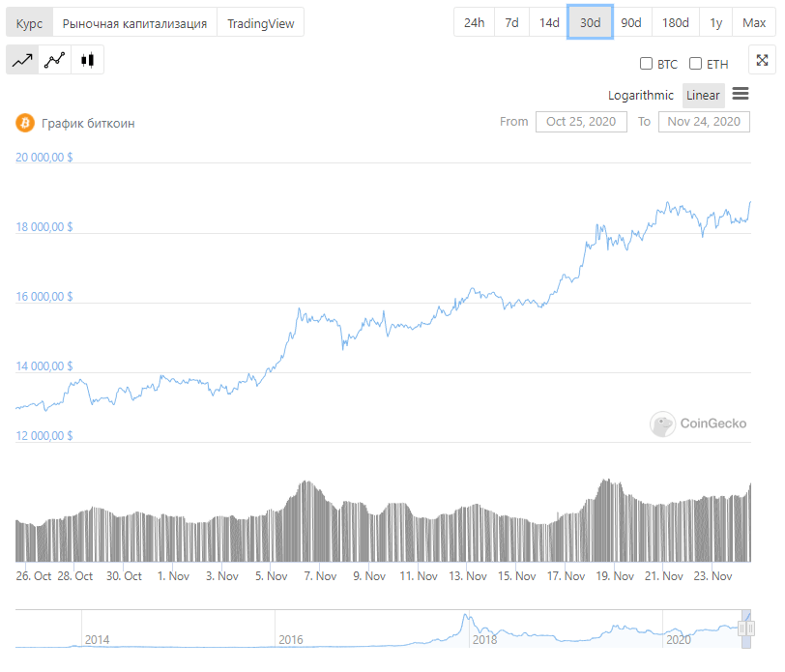Show the 90d time range
785x672 pixels.
(x=631, y=22)
